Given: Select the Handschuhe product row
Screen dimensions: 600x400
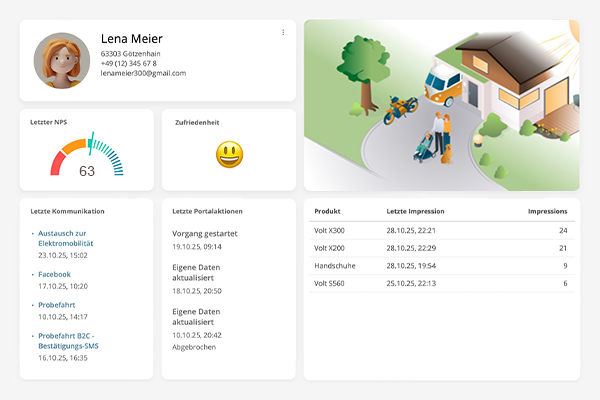Looking at the screenshot, I should click(x=440, y=265).
